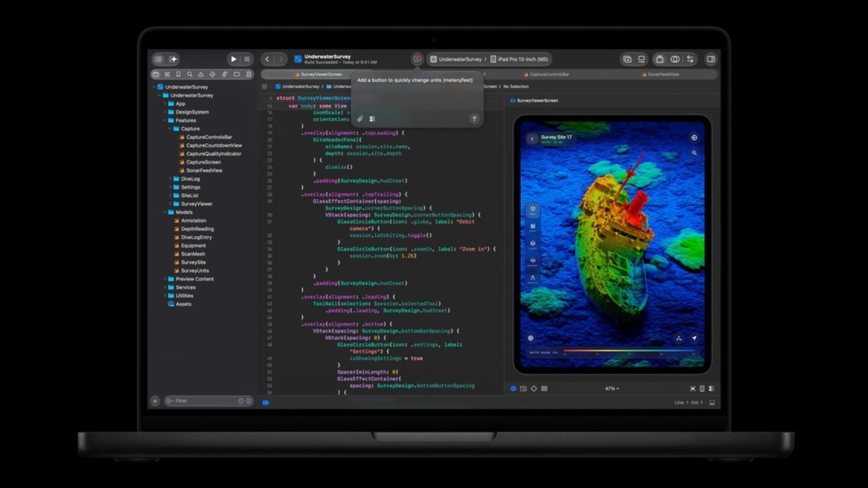
Task: Open the 47% zoom dropdown
Action: click(612, 389)
